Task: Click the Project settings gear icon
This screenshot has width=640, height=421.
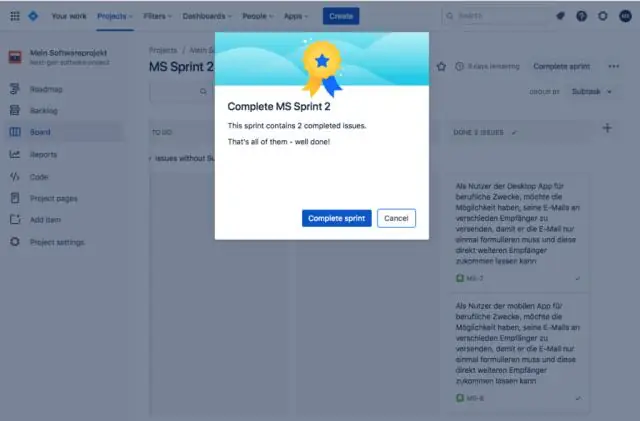Action: (x=15, y=242)
